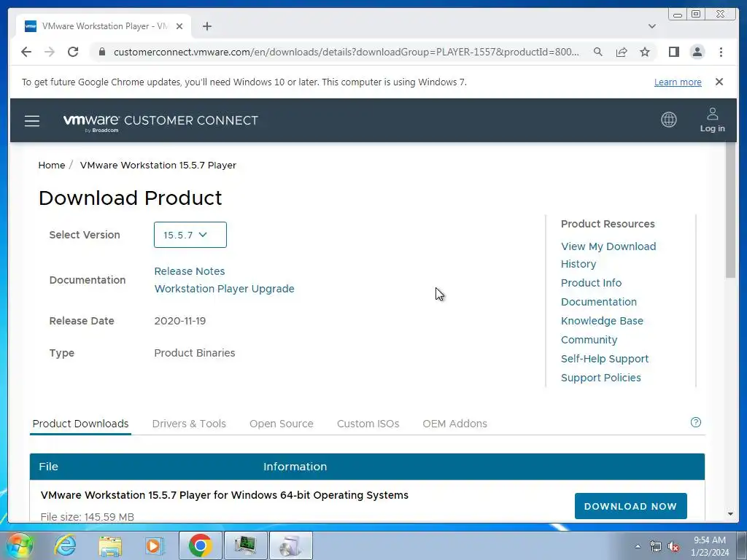
Task: Click the page vertical scrollbar thumb
Action: [x=730, y=209]
